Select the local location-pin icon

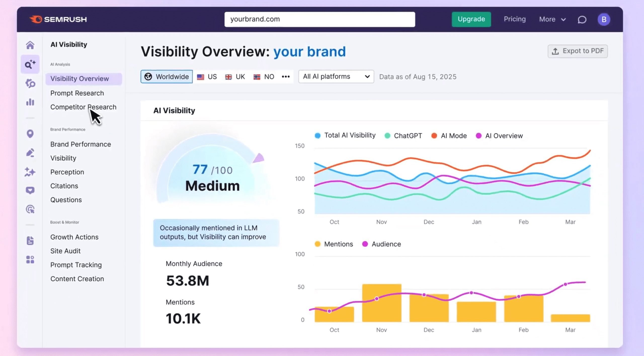pos(30,134)
